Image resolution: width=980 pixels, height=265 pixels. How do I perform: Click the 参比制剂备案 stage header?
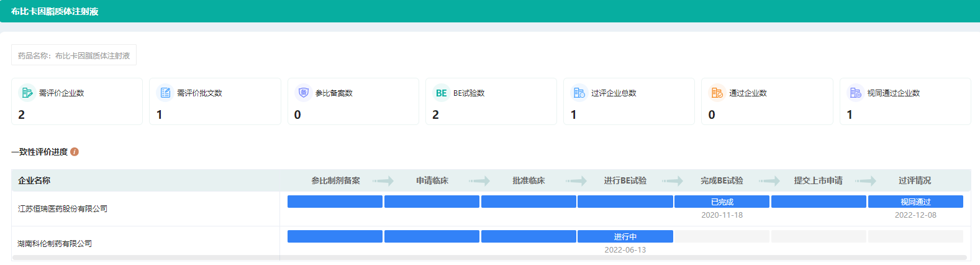click(x=335, y=180)
